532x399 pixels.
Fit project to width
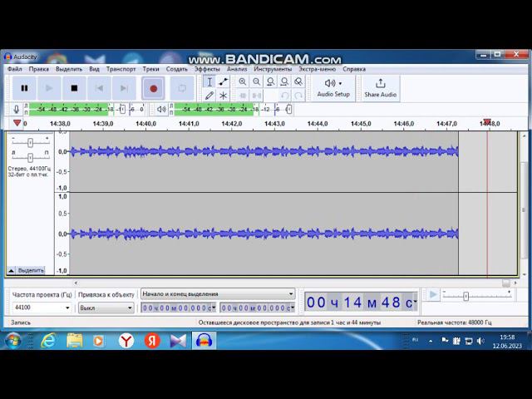[x=284, y=81]
